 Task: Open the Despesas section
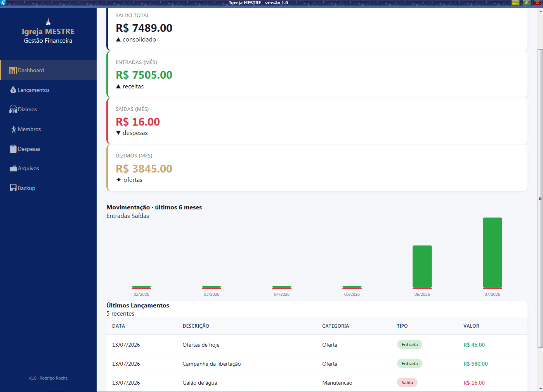point(48,149)
